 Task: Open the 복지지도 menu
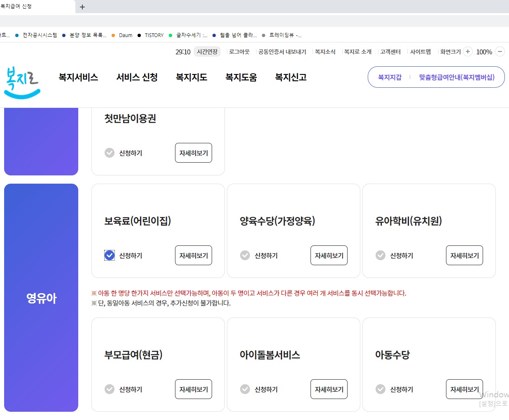191,77
